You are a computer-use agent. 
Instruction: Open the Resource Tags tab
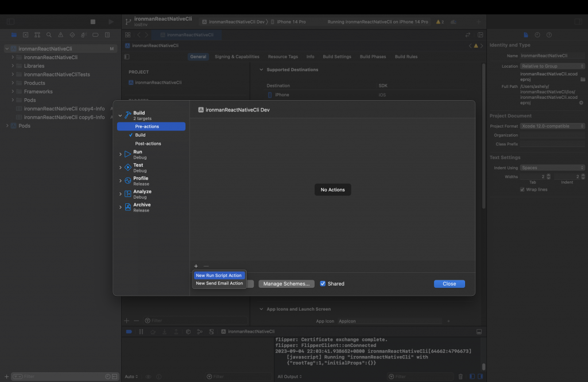coord(283,57)
